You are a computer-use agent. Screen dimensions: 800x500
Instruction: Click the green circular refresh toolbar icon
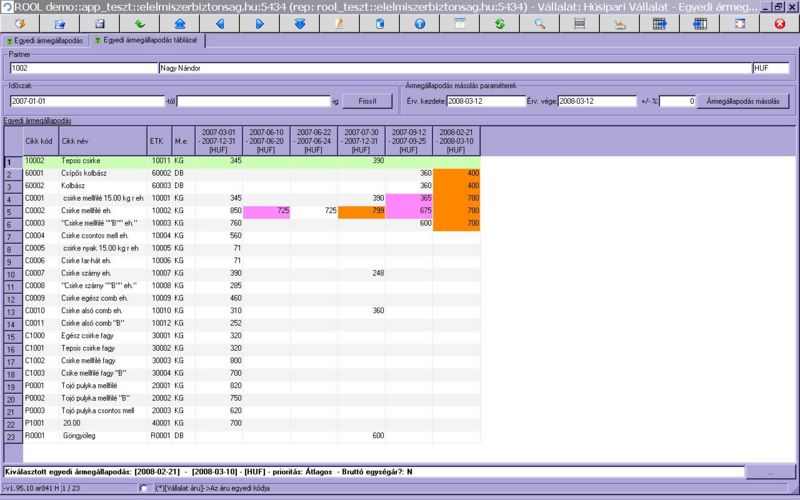(x=499, y=23)
